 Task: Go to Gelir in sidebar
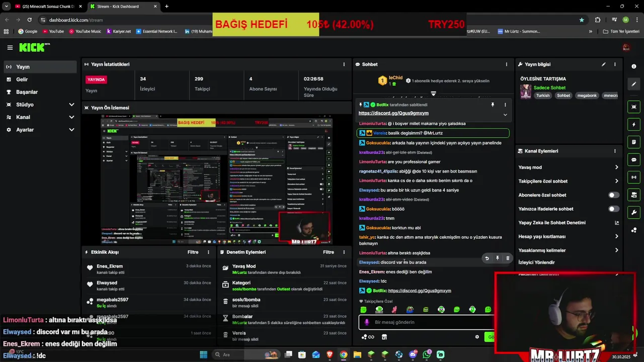tap(39, 79)
